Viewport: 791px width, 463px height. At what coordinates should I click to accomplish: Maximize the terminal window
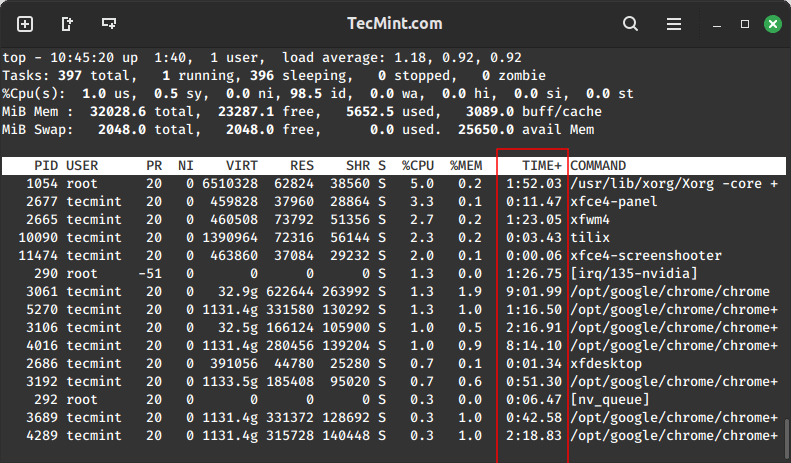[x=744, y=23]
